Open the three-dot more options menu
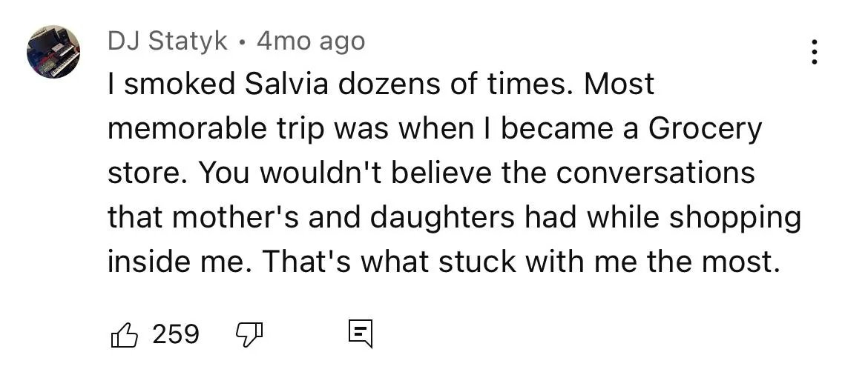Screen dimensions: 868x375 pyautogui.click(x=815, y=52)
